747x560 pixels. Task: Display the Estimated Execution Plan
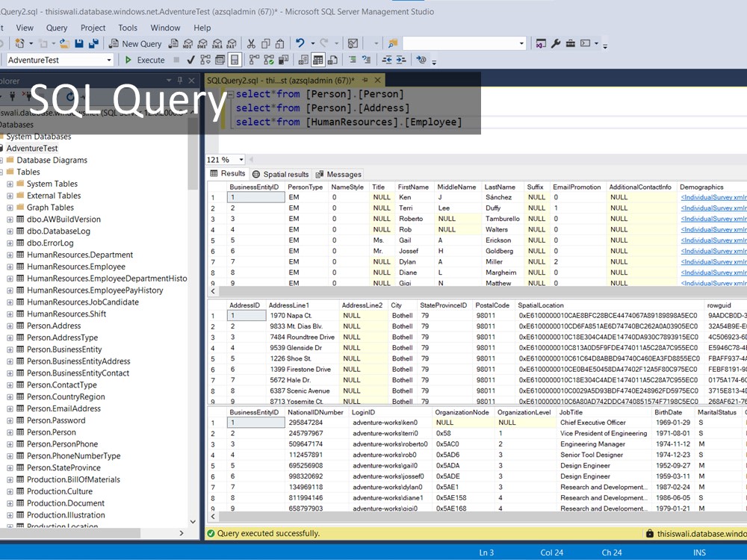pyautogui.click(x=205, y=60)
